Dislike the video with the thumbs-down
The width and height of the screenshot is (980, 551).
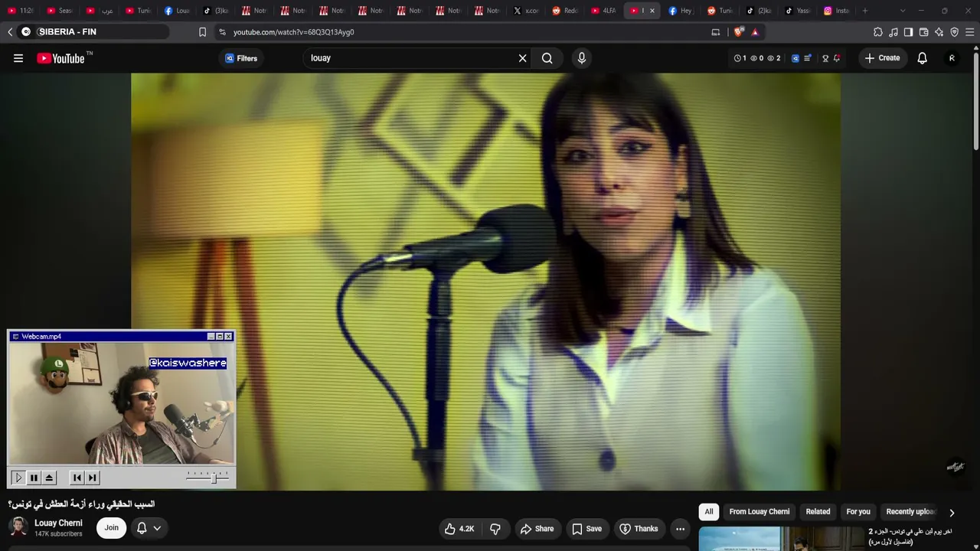pyautogui.click(x=495, y=529)
